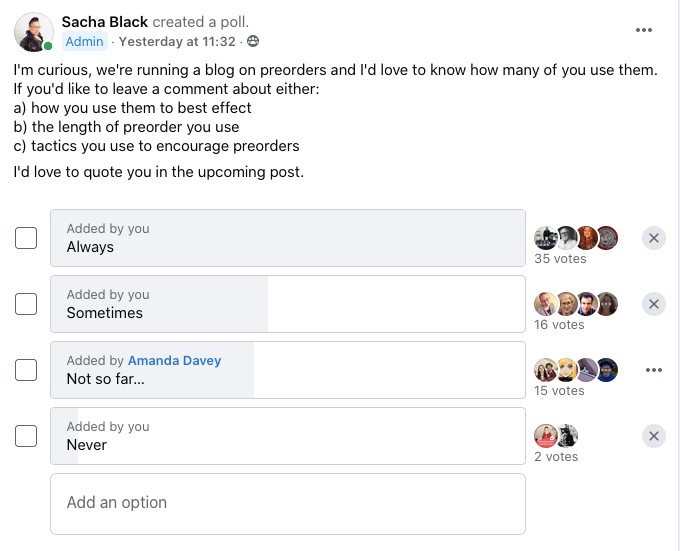Click the post audience icon beside the timestamp
This screenshot has height=551, width=680.
click(x=253, y=41)
